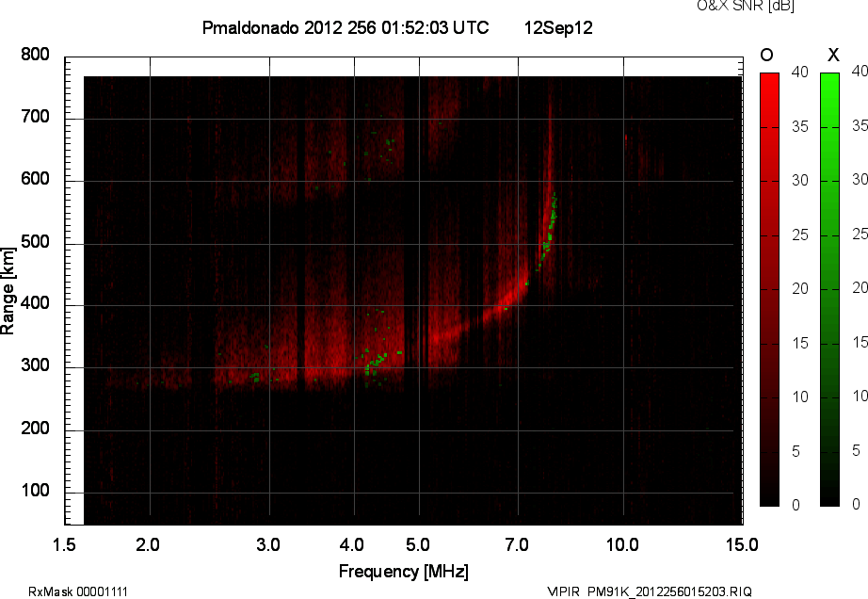Click the 7.0 frequency axis tick label

pos(517,544)
